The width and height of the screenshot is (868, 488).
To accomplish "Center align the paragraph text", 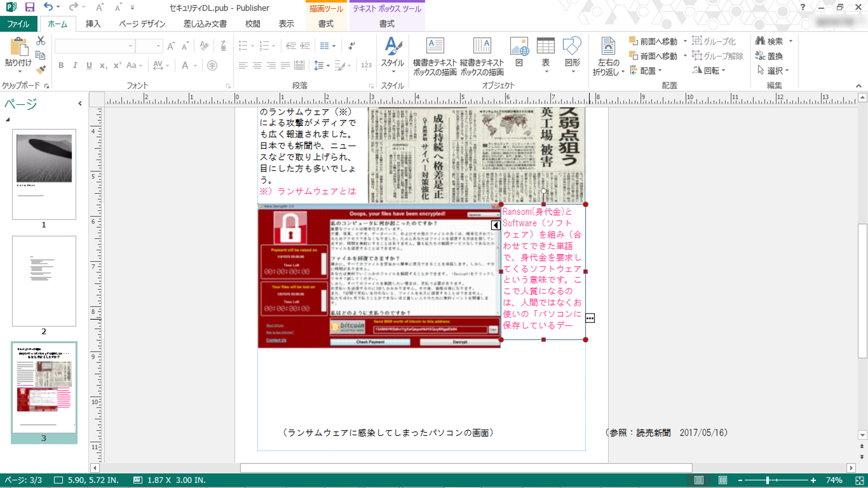I will [257, 66].
